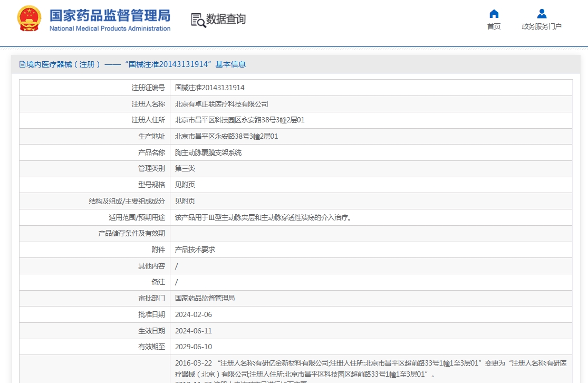The image size is (588, 383).
Task: Click the 国家药品监督管理局 site title
Action: click(x=110, y=15)
